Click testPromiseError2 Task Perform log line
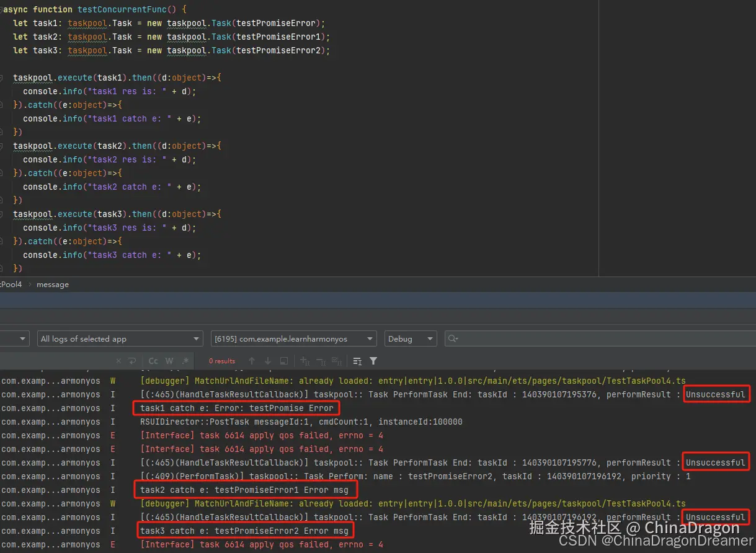756x553 pixels. tap(415, 476)
